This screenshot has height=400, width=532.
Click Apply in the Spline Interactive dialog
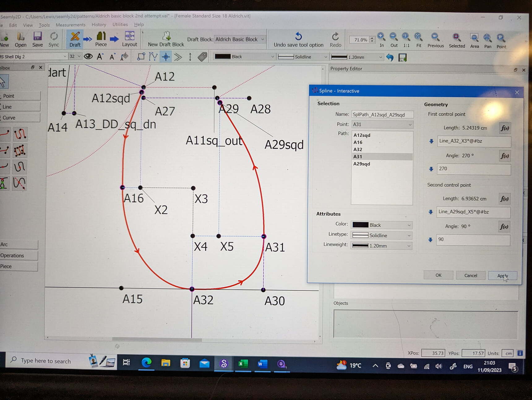click(502, 275)
